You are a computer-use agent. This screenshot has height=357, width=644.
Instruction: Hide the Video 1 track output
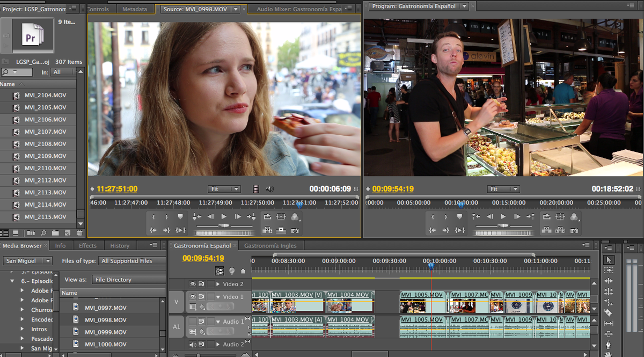pos(192,296)
